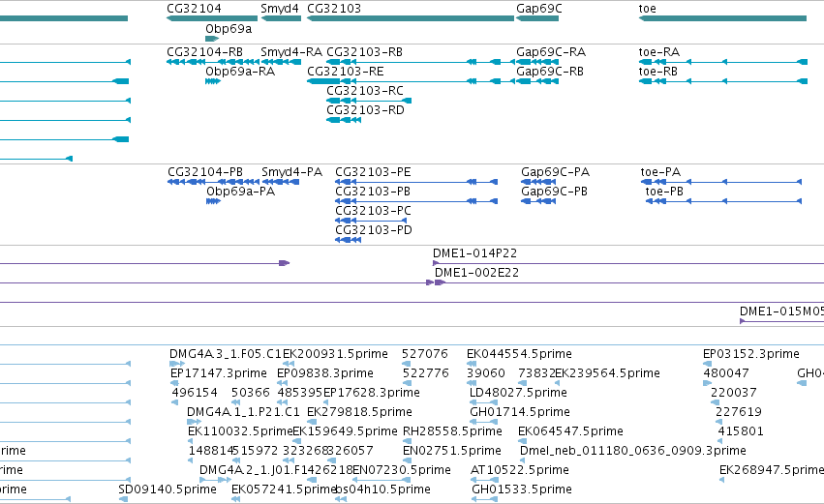Click the EK279818.5prime label

[x=359, y=412]
